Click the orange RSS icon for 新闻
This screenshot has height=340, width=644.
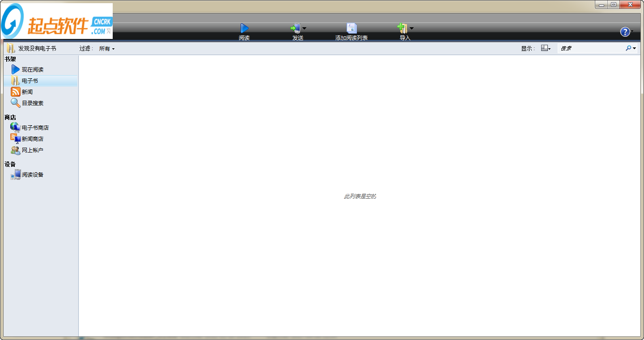click(16, 92)
